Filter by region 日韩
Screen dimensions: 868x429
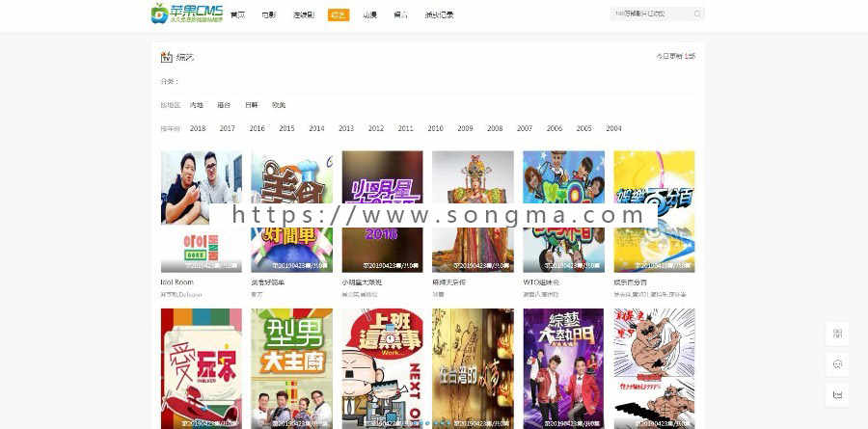pos(252,105)
